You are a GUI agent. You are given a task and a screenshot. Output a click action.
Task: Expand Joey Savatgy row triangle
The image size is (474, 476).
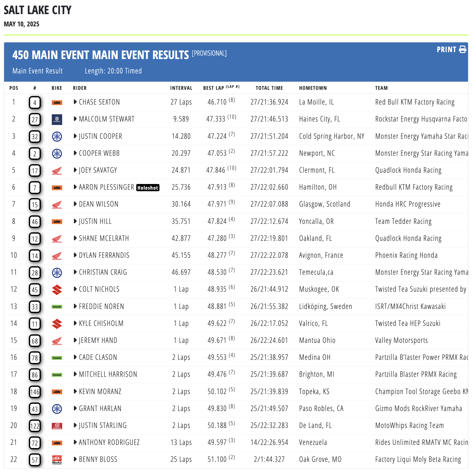[x=75, y=170]
